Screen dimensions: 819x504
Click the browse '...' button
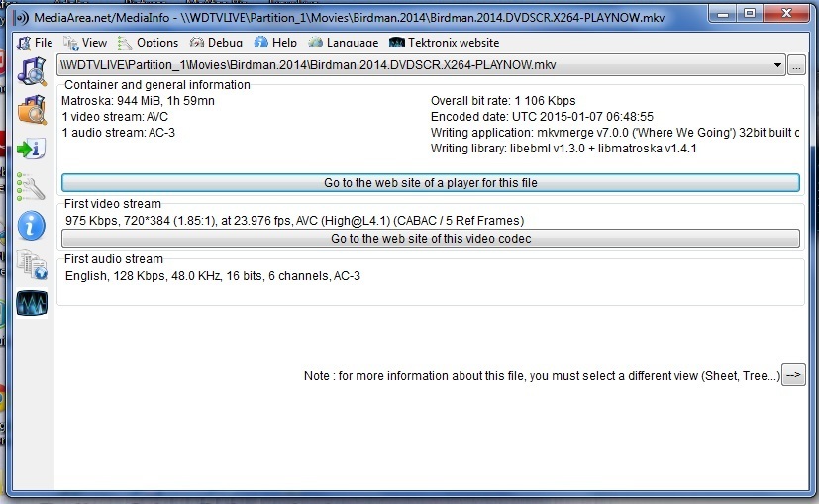point(796,65)
